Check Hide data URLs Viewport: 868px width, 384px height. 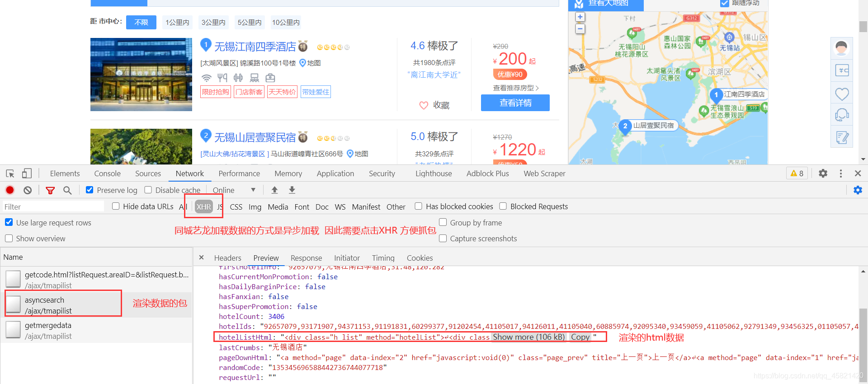pyautogui.click(x=116, y=206)
